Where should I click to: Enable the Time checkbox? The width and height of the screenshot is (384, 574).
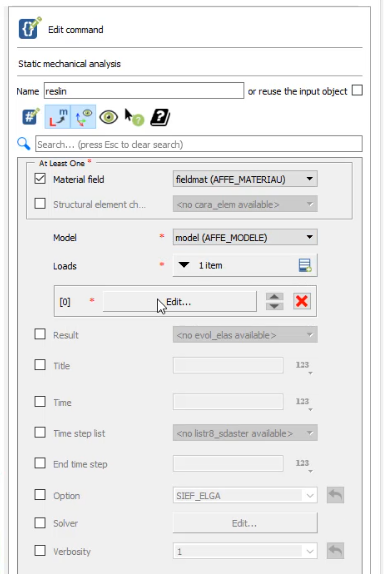(x=40, y=401)
